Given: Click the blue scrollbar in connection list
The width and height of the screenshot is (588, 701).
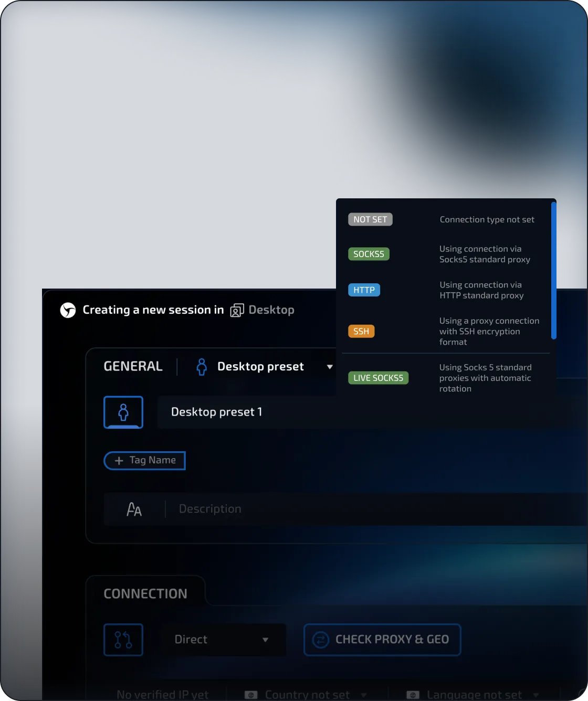Looking at the screenshot, I should point(553,270).
